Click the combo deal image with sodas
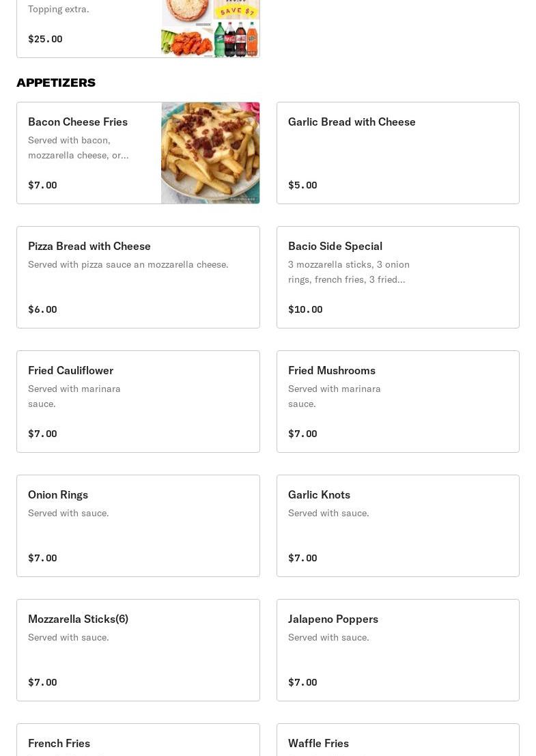Viewport: 536px width, 756px height. 210,29
